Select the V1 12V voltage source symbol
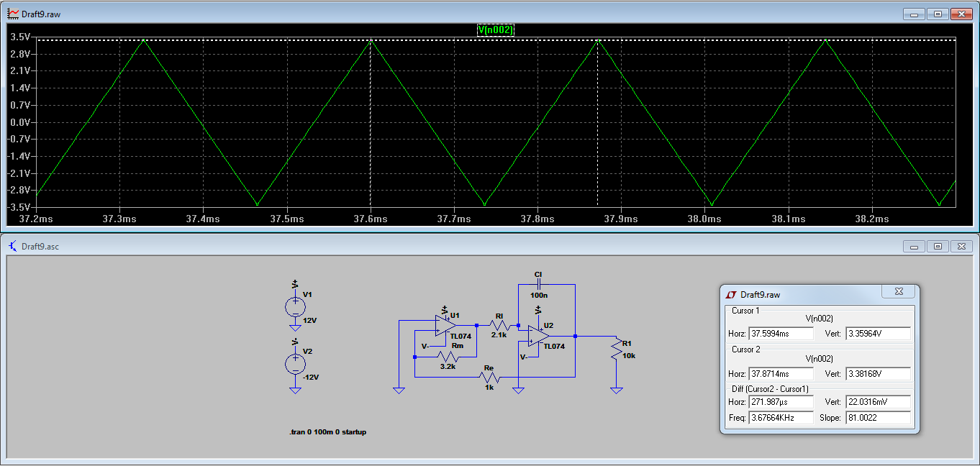Screen dimensions: 980x466 tap(295, 307)
